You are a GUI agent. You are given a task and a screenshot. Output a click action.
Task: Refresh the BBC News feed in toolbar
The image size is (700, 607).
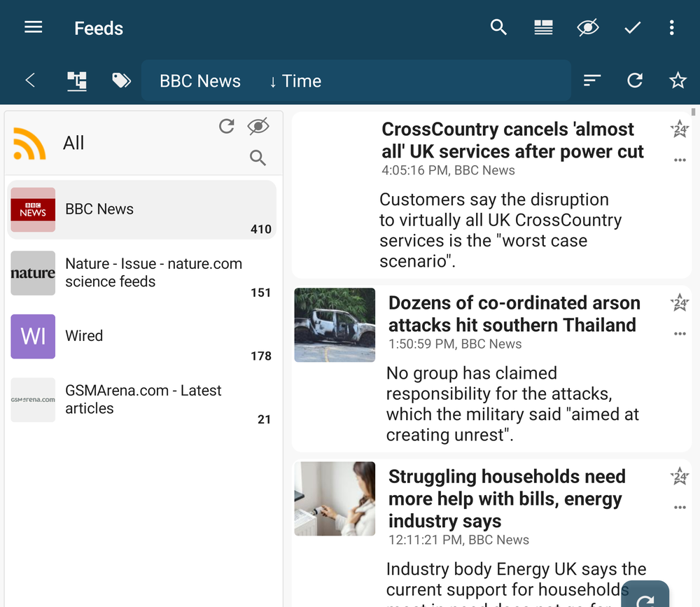pyautogui.click(x=635, y=81)
